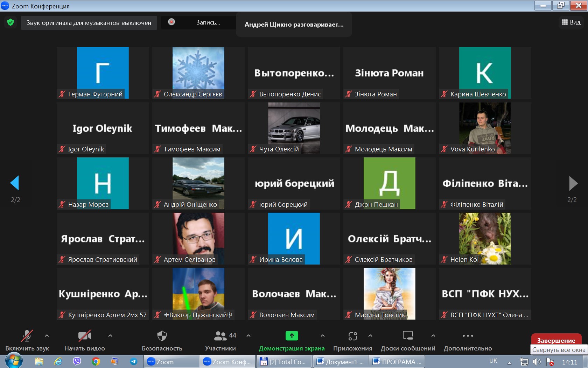
Task: Switch to Документ1 Word taskbar window
Action: [x=341, y=362]
